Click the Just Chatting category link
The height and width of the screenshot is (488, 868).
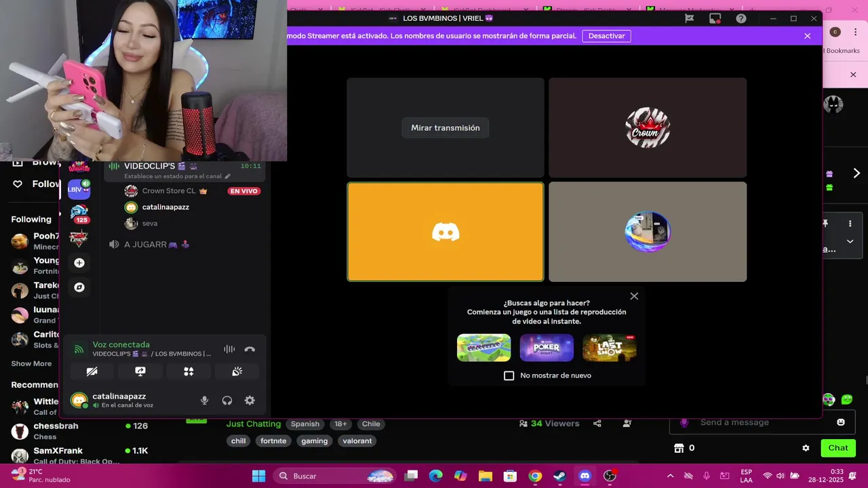[254, 424]
